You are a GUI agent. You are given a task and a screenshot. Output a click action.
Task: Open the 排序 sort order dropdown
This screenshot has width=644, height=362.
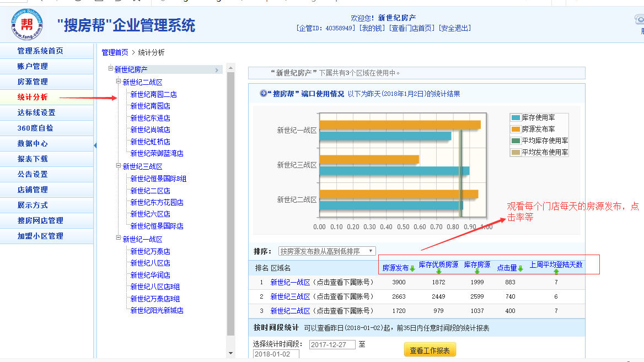click(327, 251)
